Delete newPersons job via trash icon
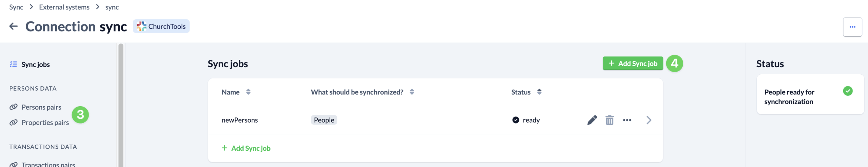Screen dimensions: 868x167 pyautogui.click(x=609, y=120)
